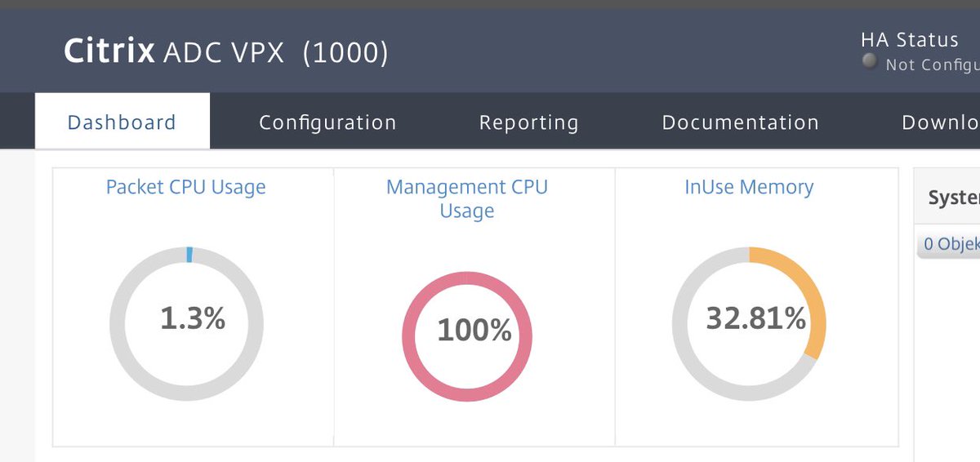
Task: Click the InUse Memory title link
Action: 749,187
